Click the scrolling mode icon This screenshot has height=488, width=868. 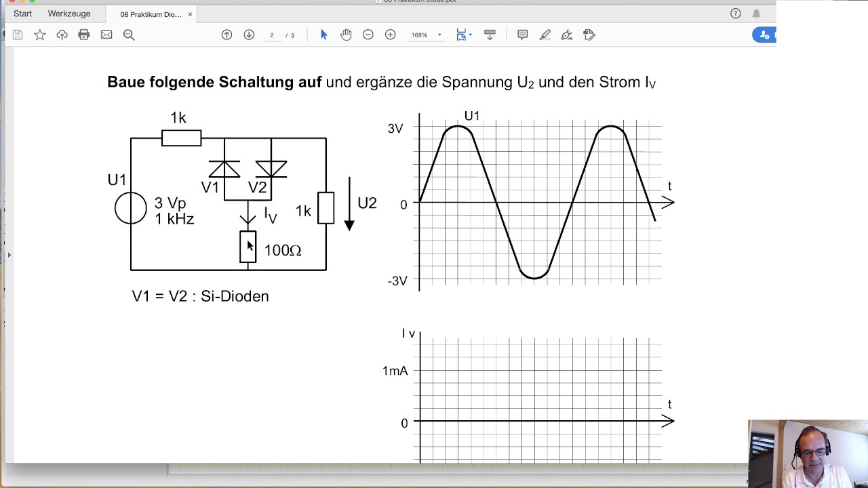(490, 35)
